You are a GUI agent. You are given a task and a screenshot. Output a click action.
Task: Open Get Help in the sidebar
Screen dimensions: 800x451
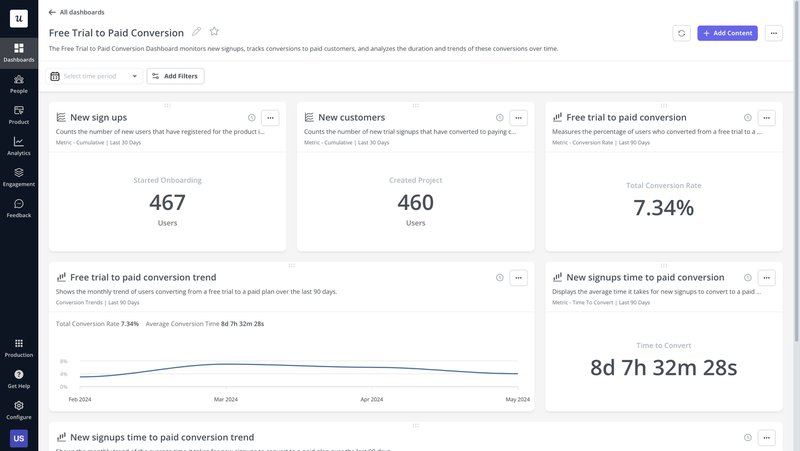[x=19, y=378]
